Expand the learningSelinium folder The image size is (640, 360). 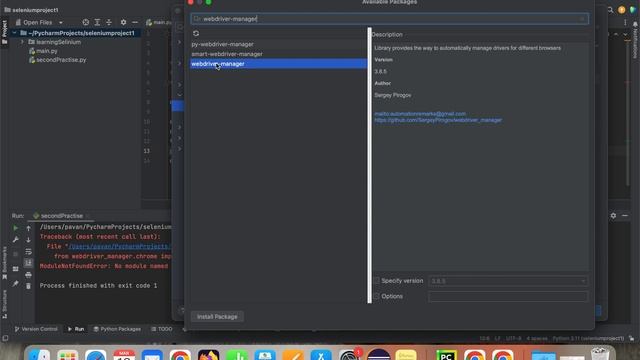point(22,42)
